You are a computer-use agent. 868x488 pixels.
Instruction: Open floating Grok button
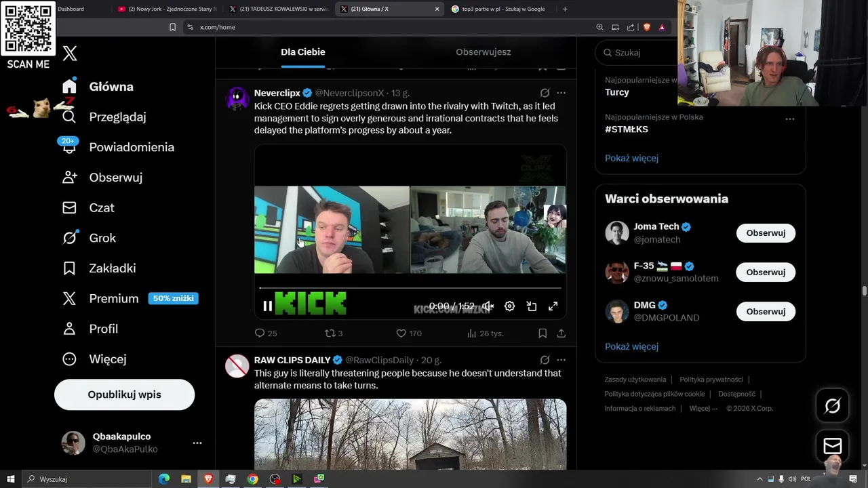(832, 406)
